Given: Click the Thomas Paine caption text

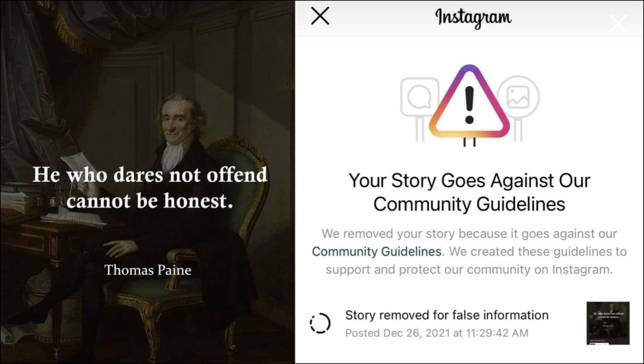Looking at the screenshot, I should [x=148, y=270].
